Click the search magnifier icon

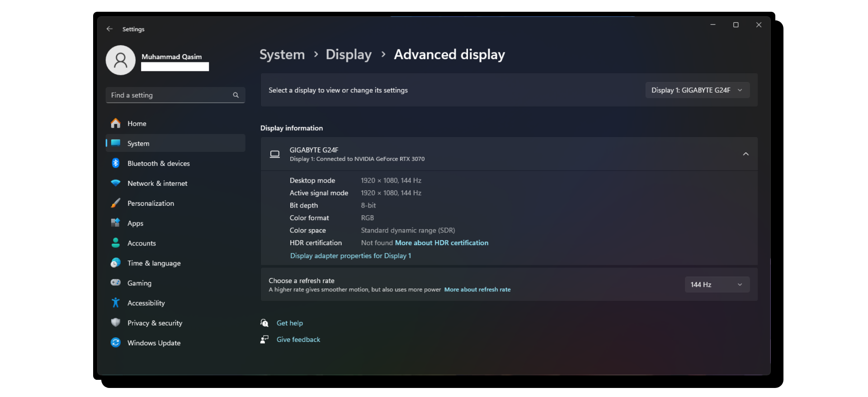[x=236, y=95]
